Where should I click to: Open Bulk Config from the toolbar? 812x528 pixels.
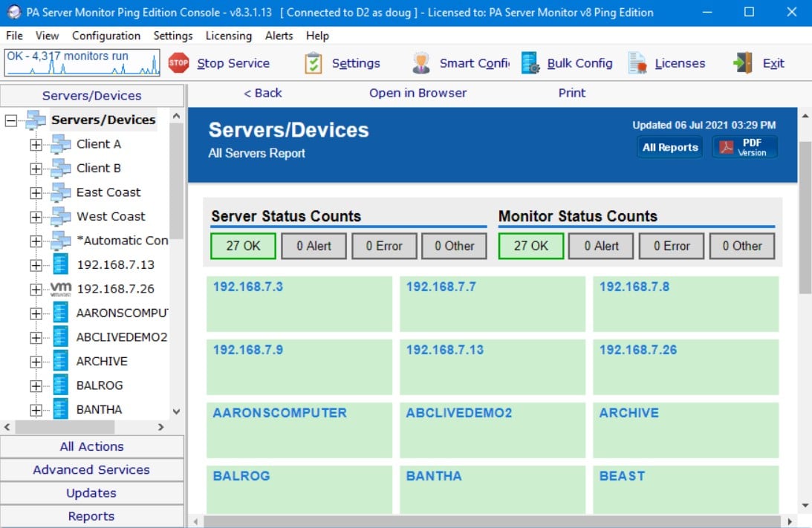(x=529, y=64)
